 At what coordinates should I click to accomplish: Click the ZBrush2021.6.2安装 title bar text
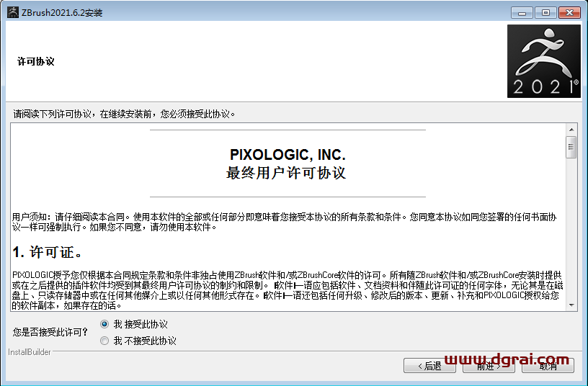pyautogui.click(x=62, y=13)
